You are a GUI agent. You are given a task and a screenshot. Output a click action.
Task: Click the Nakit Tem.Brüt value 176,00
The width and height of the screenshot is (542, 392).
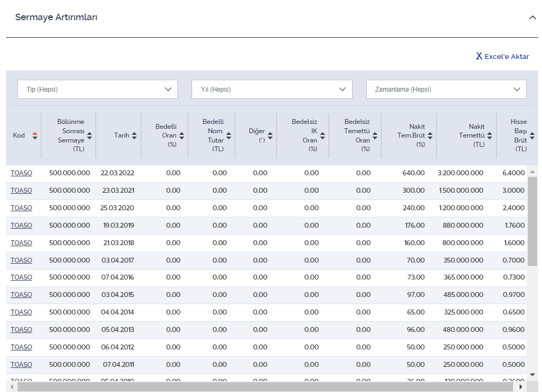click(415, 225)
